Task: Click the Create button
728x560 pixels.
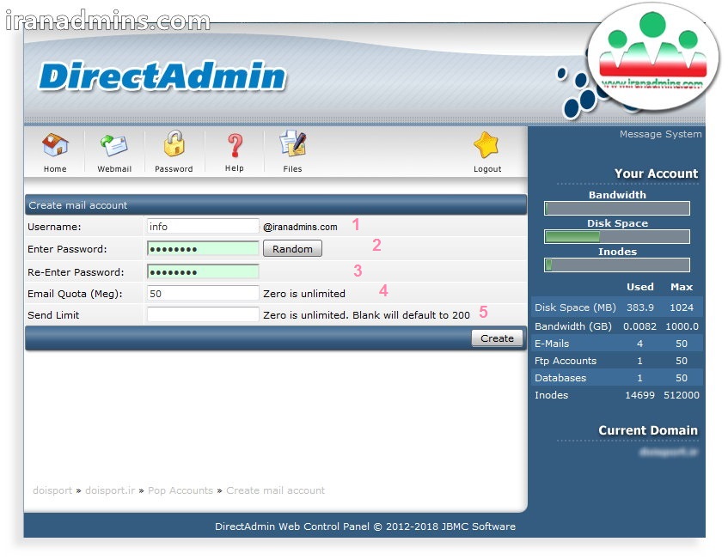Action: (497, 338)
